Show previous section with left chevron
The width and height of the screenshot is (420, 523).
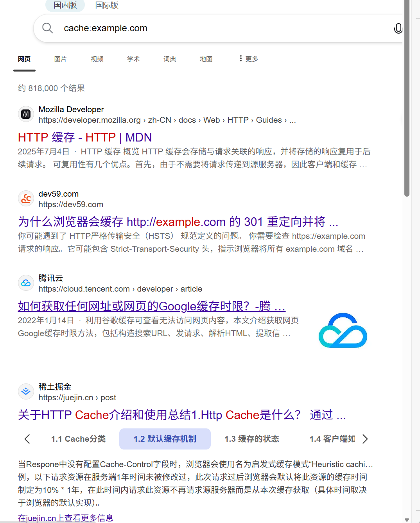tap(27, 439)
